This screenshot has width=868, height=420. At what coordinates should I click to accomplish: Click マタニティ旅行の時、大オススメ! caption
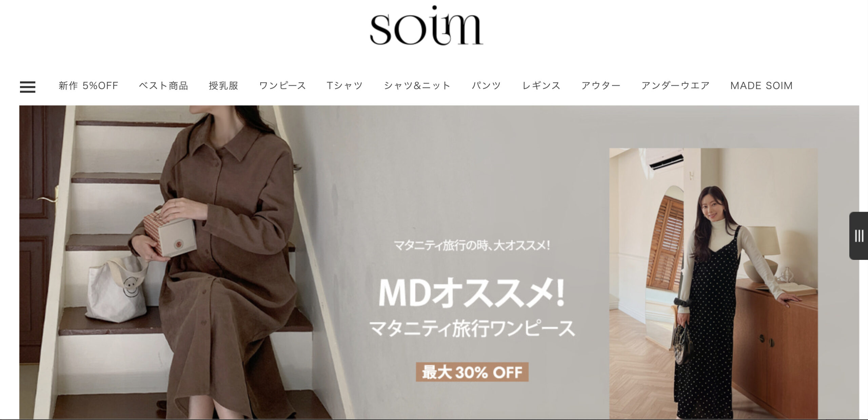[x=472, y=245]
